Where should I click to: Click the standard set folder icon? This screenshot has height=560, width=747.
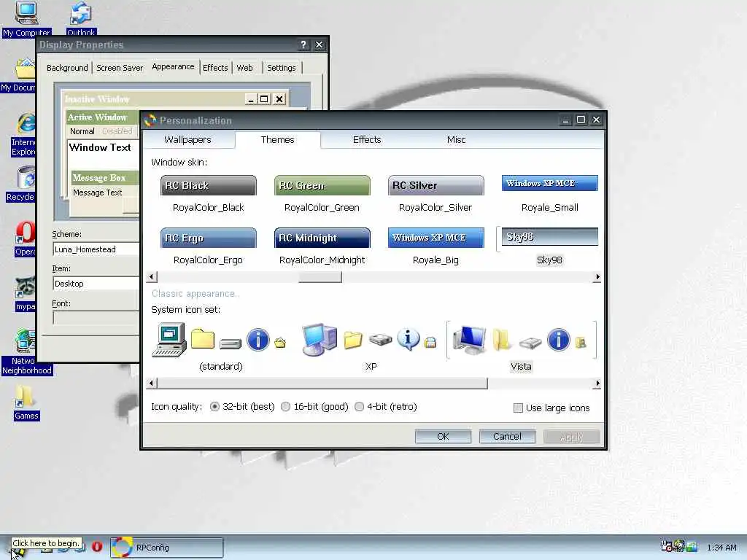(203, 338)
